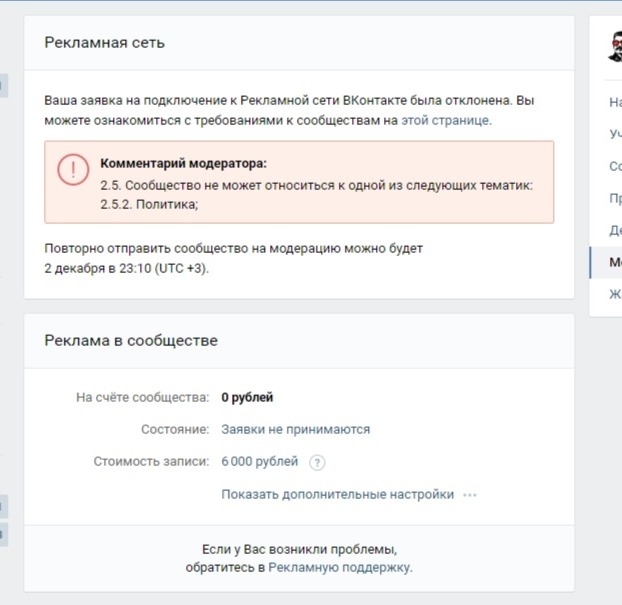Click the 'Комментарий модератора' rejection notice box

(x=299, y=182)
